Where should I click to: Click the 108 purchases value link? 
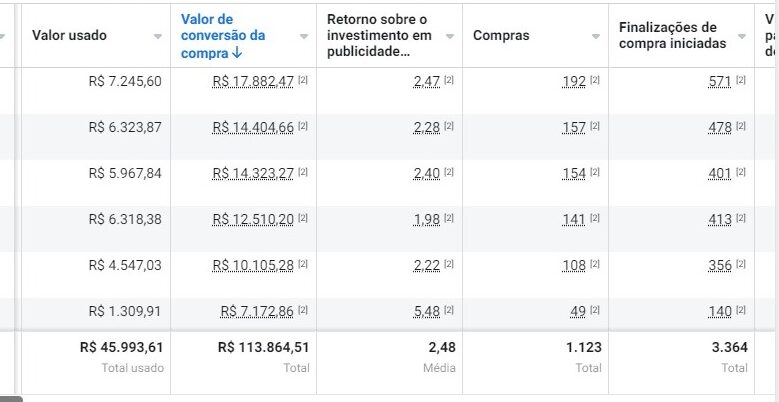point(574,265)
